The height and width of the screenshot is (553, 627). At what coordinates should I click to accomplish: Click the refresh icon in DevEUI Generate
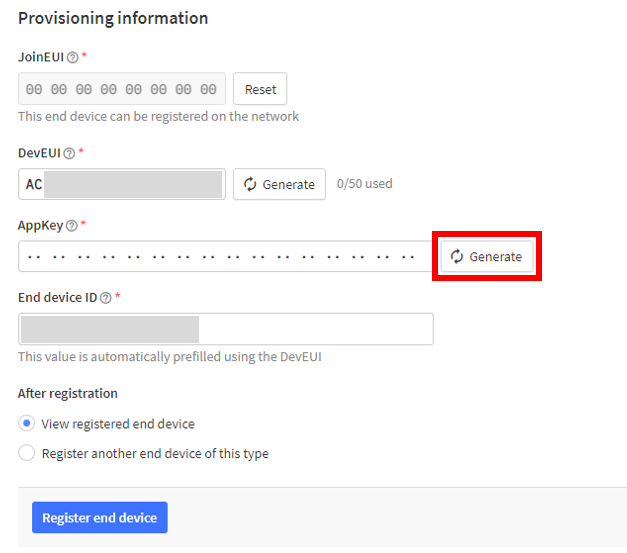(250, 184)
